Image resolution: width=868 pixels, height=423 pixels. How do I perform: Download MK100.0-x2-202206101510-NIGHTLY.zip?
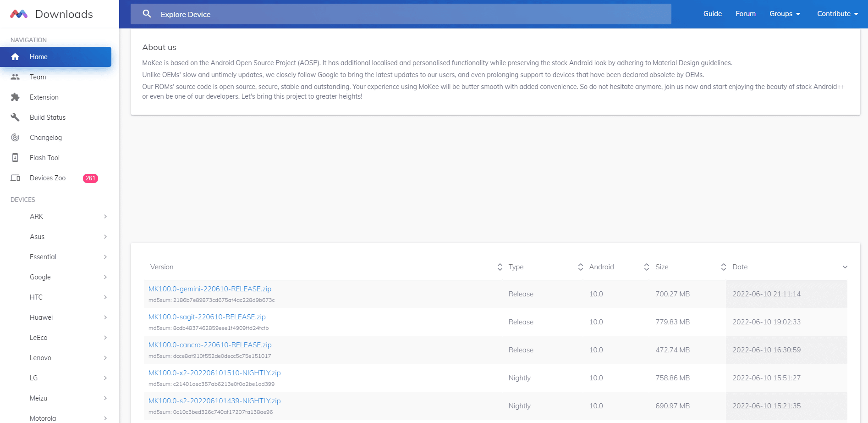[214, 373]
